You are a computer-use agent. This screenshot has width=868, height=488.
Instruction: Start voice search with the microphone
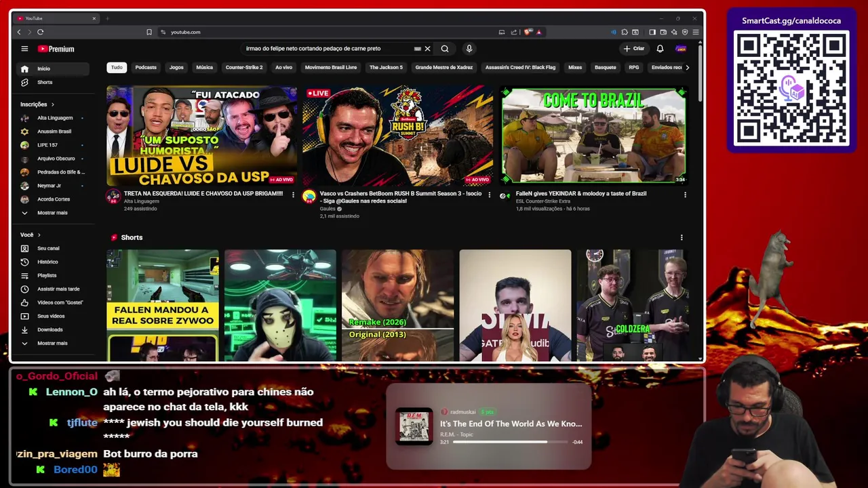pyautogui.click(x=469, y=49)
